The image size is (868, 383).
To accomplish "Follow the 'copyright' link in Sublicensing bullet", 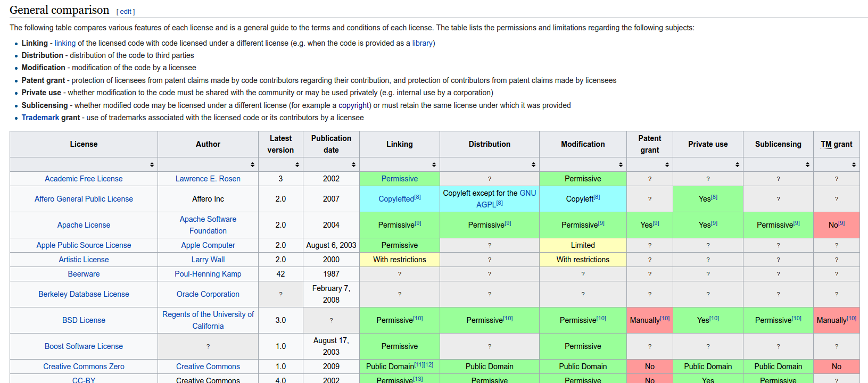I will [354, 105].
